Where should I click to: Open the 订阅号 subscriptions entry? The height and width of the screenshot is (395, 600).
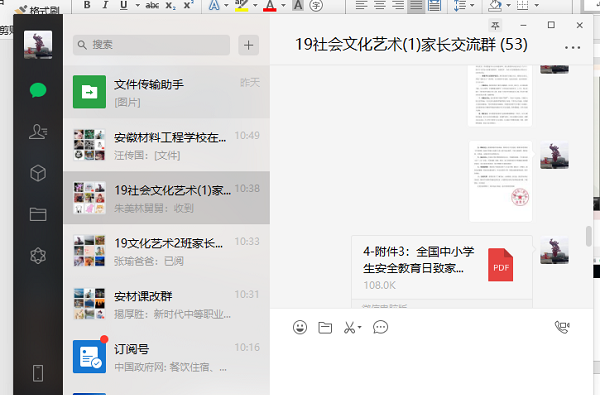click(x=166, y=356)
